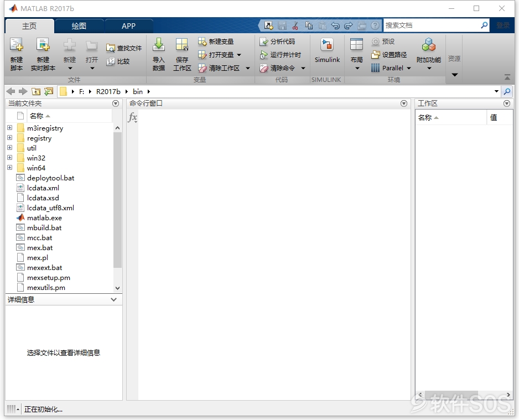Click the forward navigation arrow in address bar
Image resolution: width=519 pixels, height=420 pixels.
[23, 91]
